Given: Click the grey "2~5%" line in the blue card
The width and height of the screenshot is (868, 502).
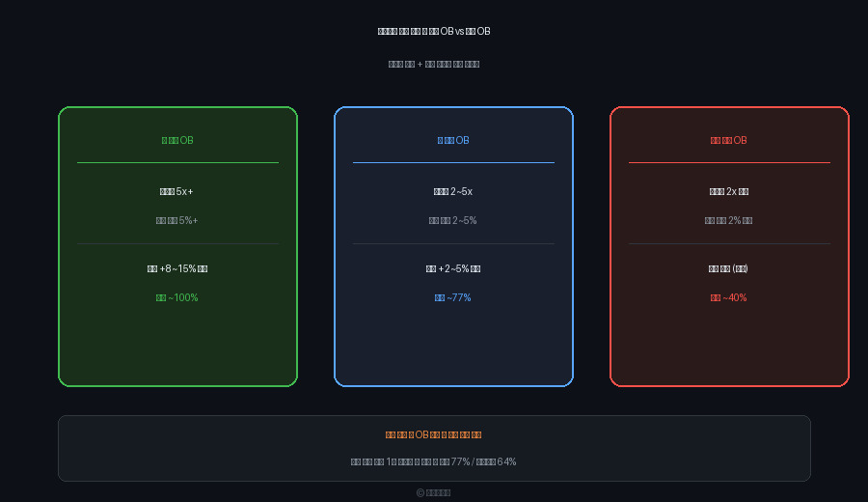Looking at the screenshot, I should pyautogui.click(x=452, y=220).
